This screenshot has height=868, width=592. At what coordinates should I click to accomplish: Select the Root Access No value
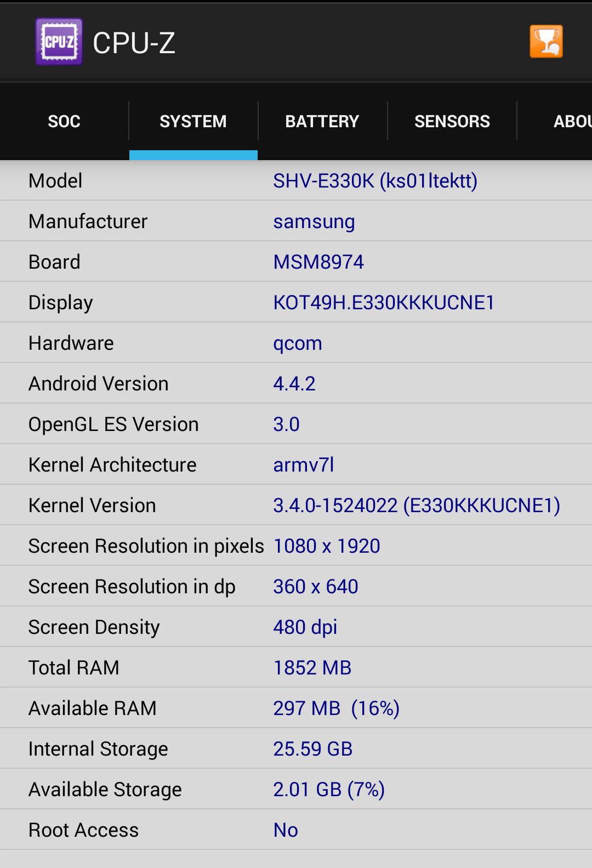click(286, 830)
